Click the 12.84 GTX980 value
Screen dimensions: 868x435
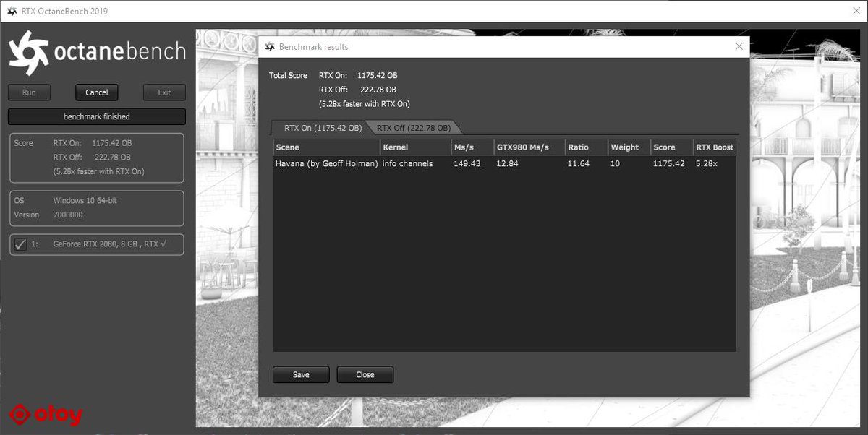(x=507, y=163)
